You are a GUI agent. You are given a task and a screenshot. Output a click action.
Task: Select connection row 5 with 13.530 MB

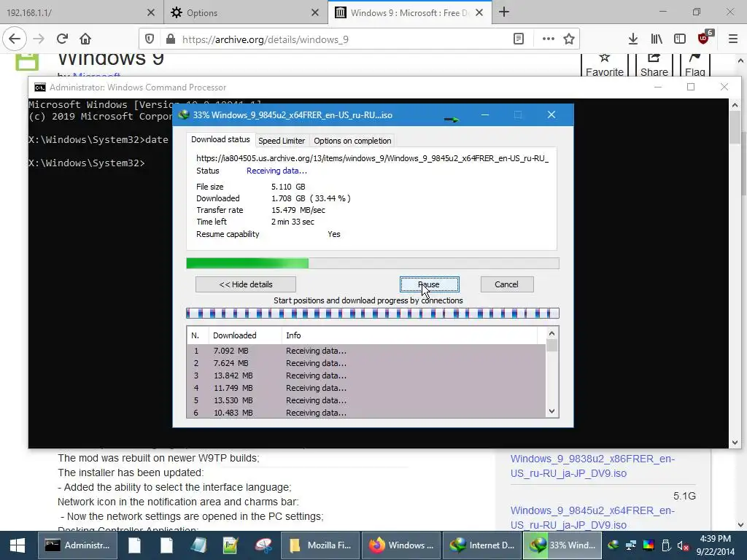coord(366,400)
